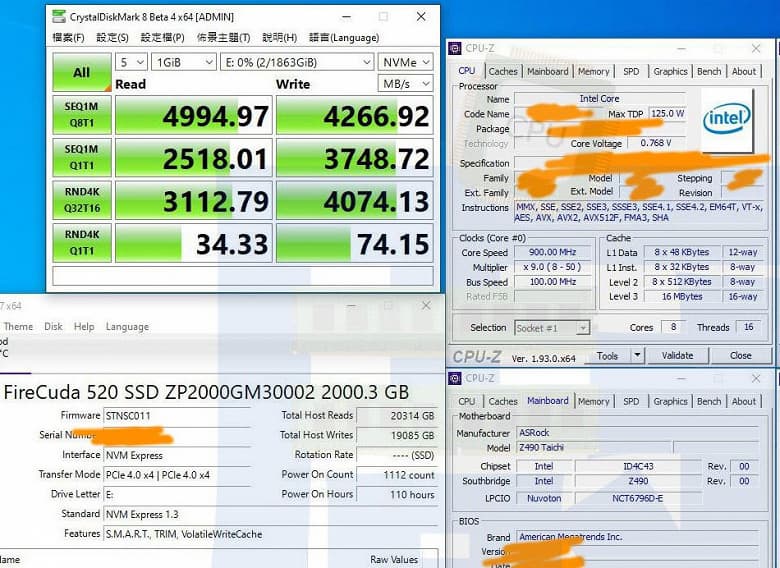Click RND4K Q1T1 read result 34.33

(194, 243)
